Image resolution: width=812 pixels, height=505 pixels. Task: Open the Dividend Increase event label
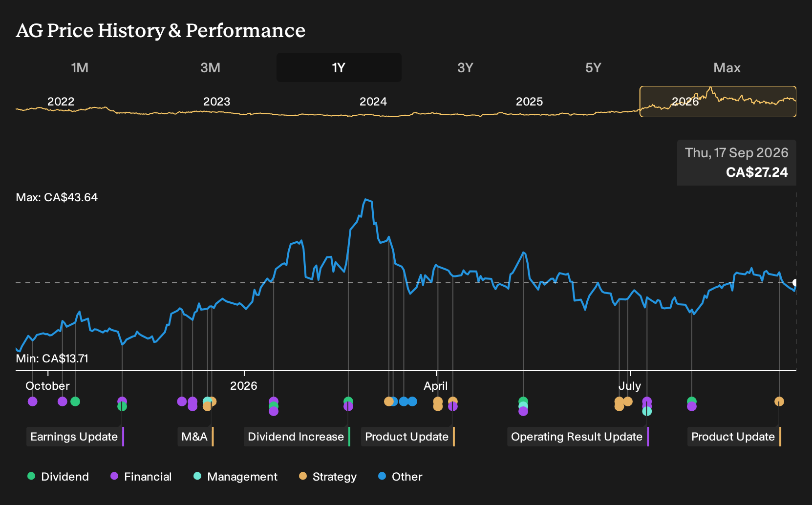[297, 437]
